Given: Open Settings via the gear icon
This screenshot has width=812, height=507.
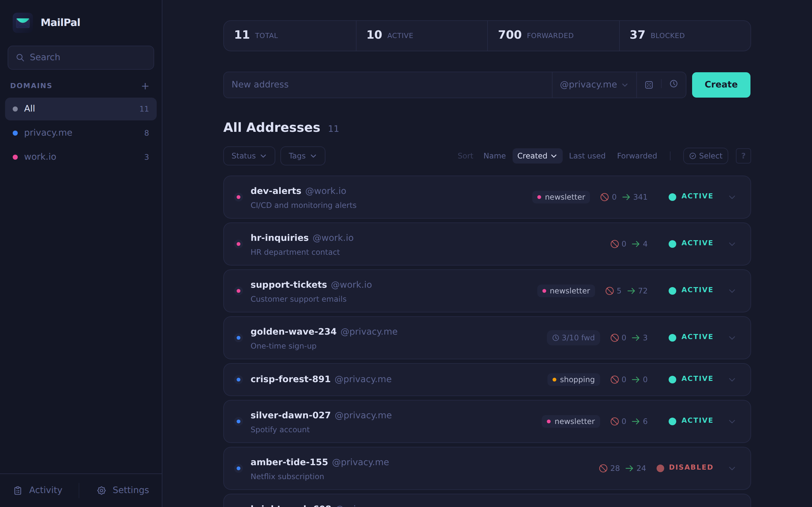Looking at the screenshot, I should coord(101,490).
